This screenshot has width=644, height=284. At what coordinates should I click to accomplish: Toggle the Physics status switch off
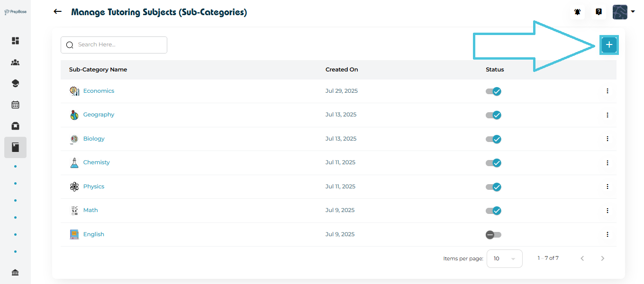click(x=493, y=187)
